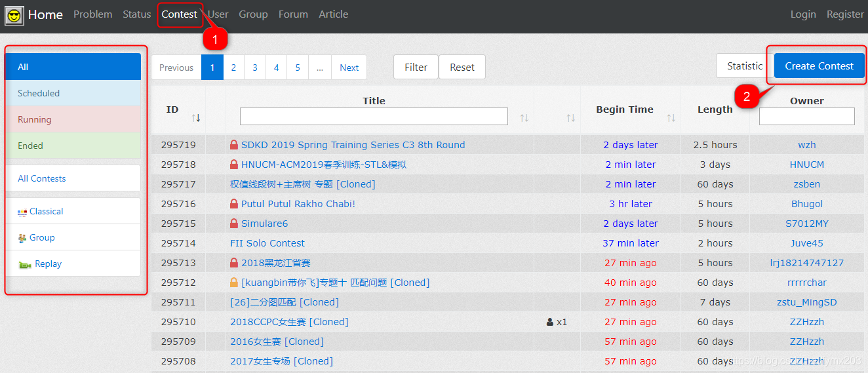
Task: Sort by the participants column arrows
Action: [x=570, y=118]
